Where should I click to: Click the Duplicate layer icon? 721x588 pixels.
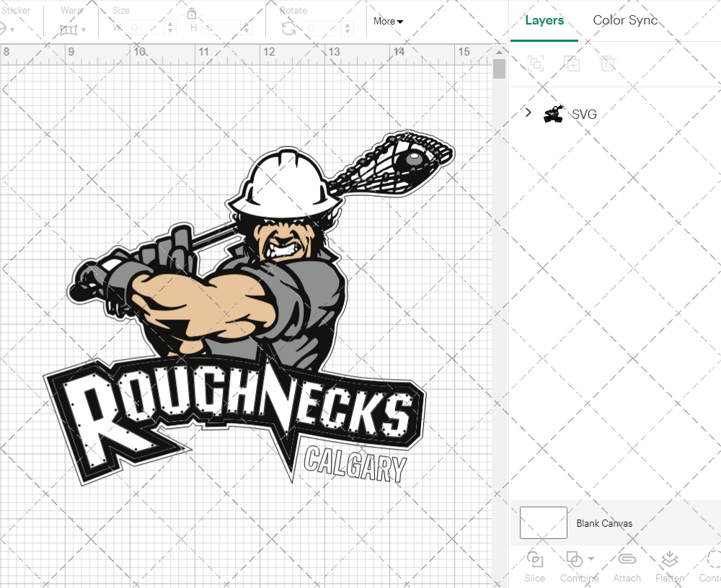point(572,63)
